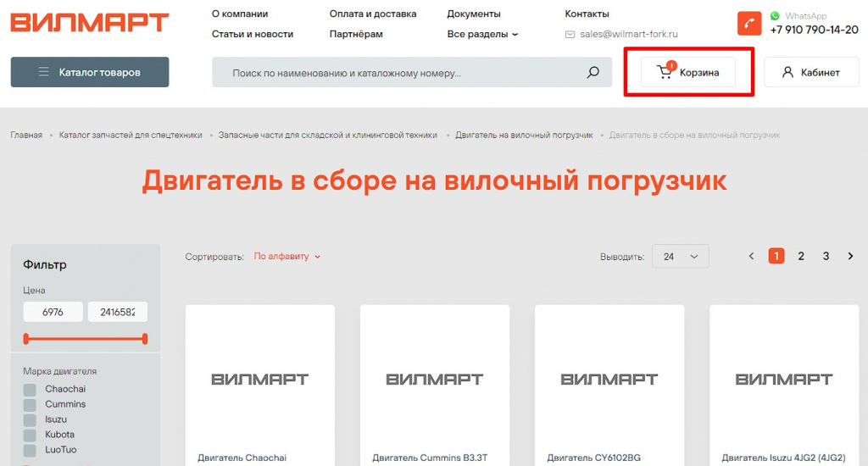The width and height of the screenshot is (868, 466).
Task: Go to pagination page 2
Action: click(x=800, y=256)
